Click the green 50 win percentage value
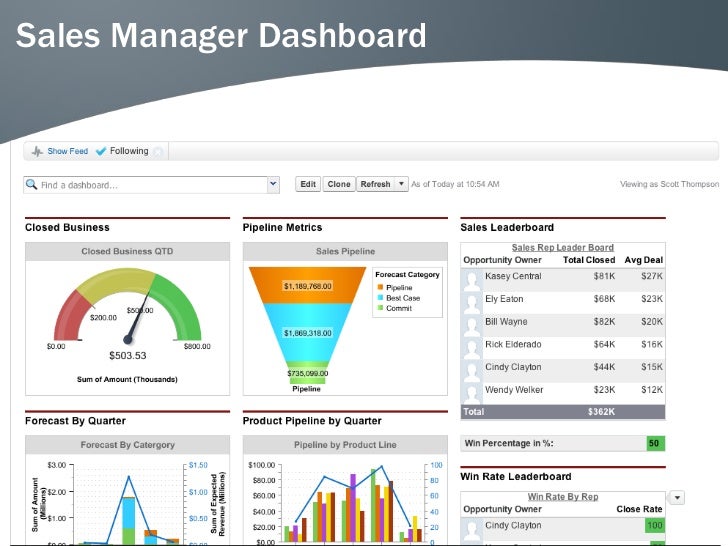728x546 pixels. pos(655,443)
